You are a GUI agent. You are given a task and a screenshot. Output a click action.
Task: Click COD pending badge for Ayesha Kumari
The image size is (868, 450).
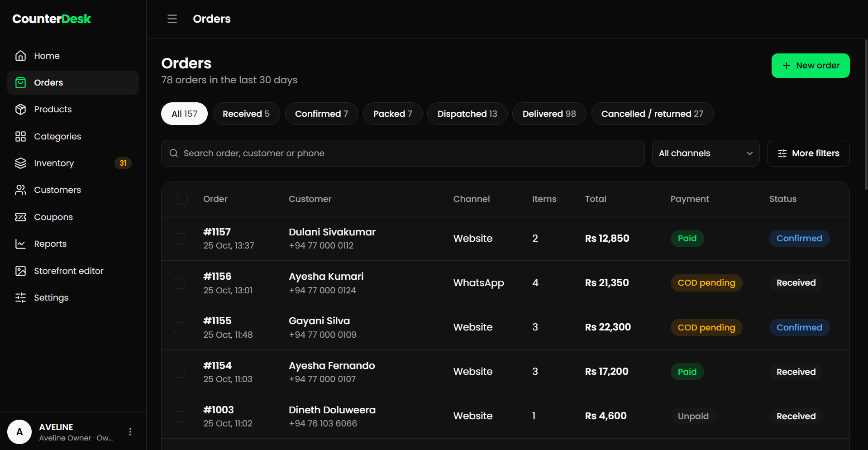(706, 282)
